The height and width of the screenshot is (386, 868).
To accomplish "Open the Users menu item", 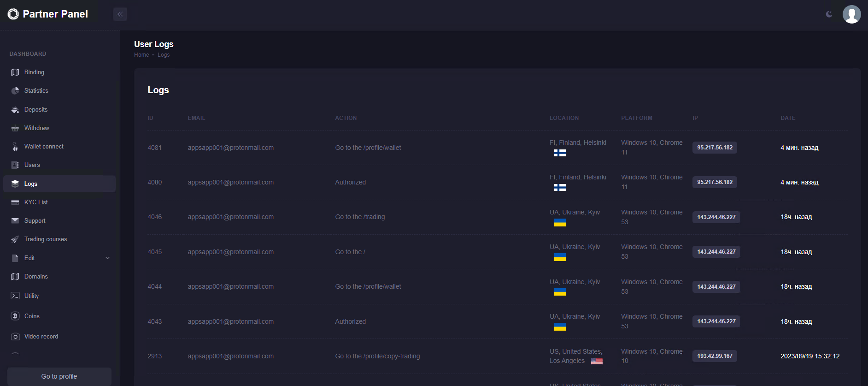I will coord(32,165).
